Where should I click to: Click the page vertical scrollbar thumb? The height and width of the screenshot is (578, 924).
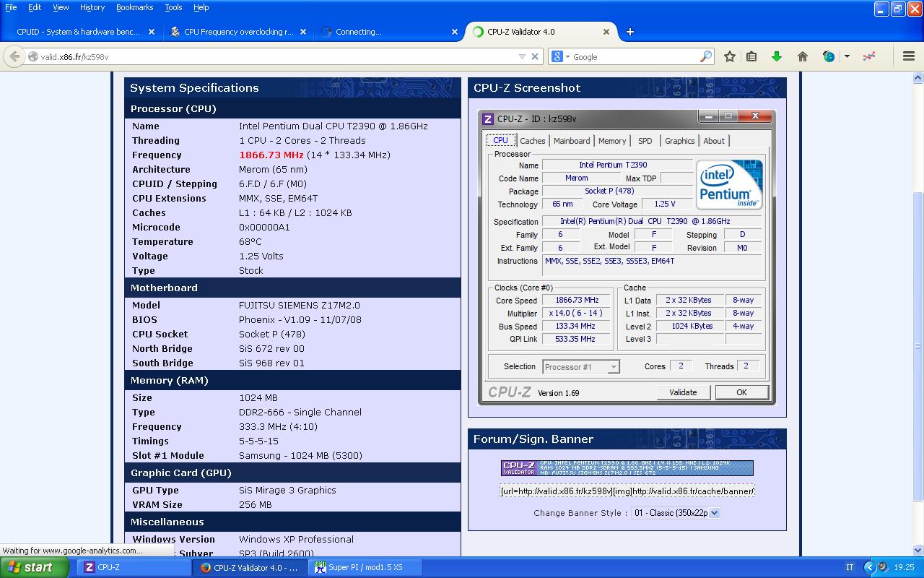(918, 347)
